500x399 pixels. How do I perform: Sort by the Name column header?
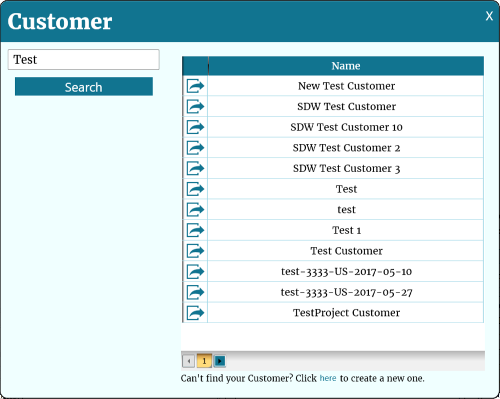pyautogui.click(x=346, y=66)
